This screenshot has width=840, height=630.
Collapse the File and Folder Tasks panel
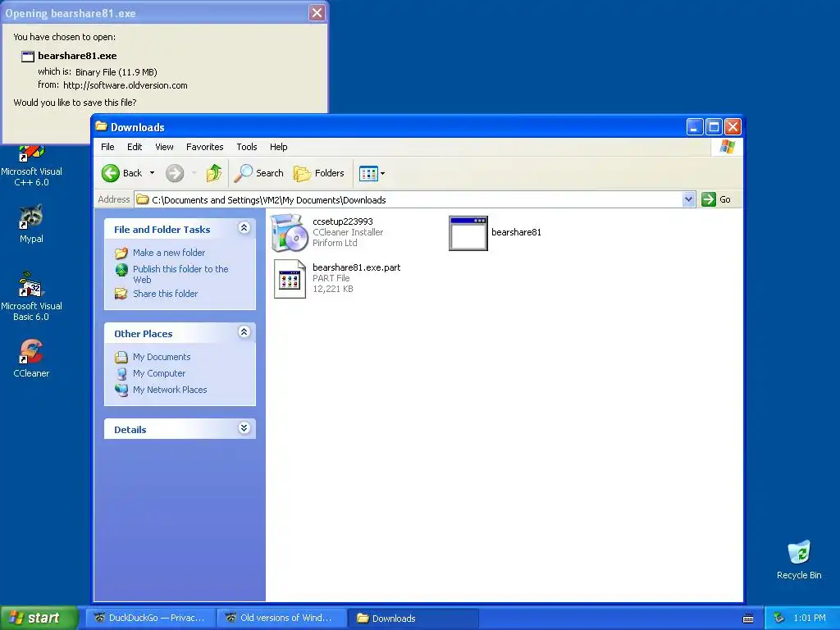point(244,228)
